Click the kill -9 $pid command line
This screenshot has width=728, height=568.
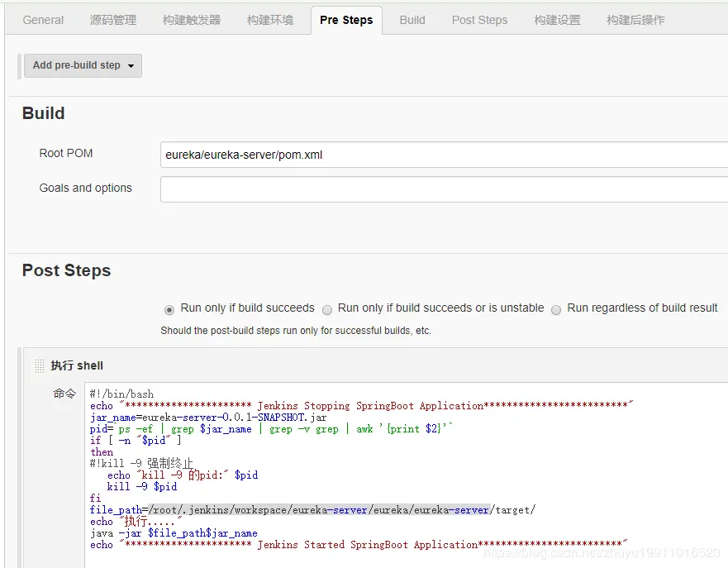[x=142, y=486]
